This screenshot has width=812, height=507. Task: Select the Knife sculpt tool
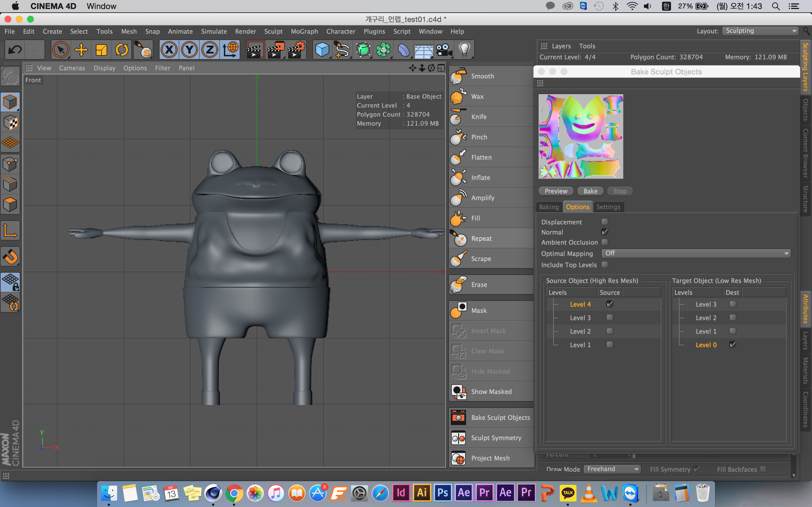tap(478, 117)
